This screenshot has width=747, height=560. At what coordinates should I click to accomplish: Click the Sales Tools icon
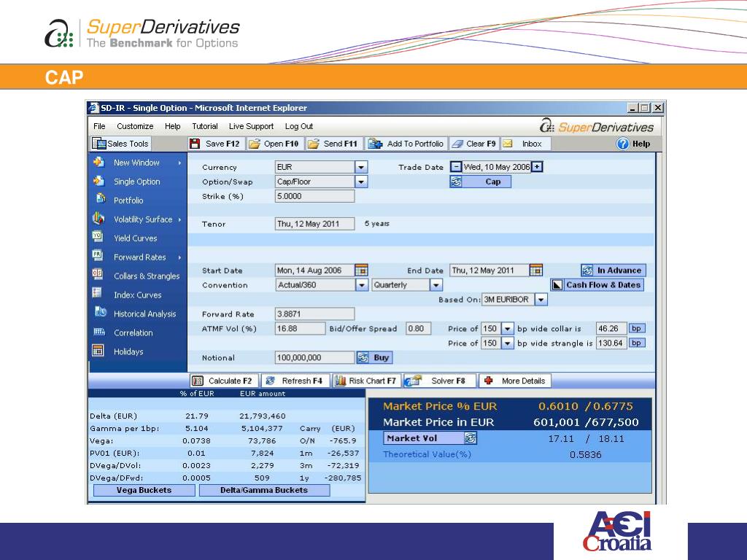(99, 144)
